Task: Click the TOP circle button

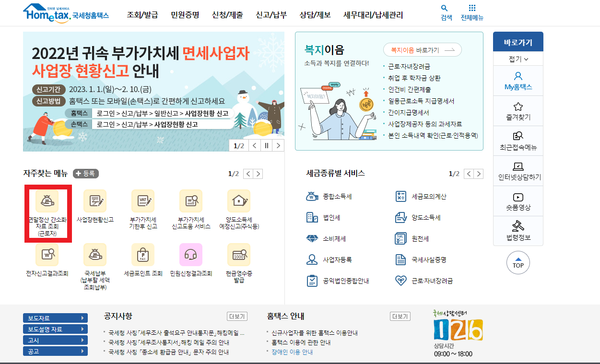Action: [x=518, y=262]
